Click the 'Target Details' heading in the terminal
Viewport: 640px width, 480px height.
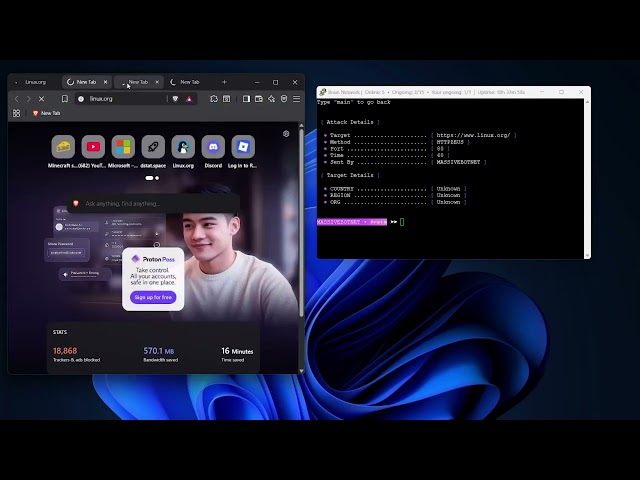[x=350, y=175]
